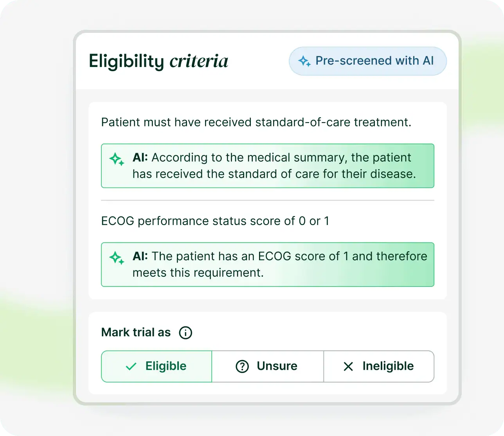Image resolution: width=504 pixels, height=436 pixels.
Task: Click bold AI label in ECOG score note
Action: (x=140, y=256)
